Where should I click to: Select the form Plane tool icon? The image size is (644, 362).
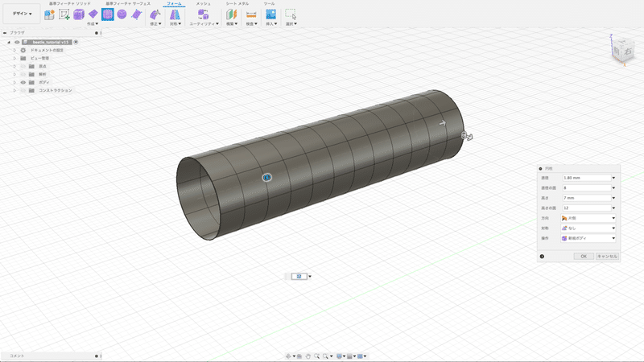coord(93,14)
